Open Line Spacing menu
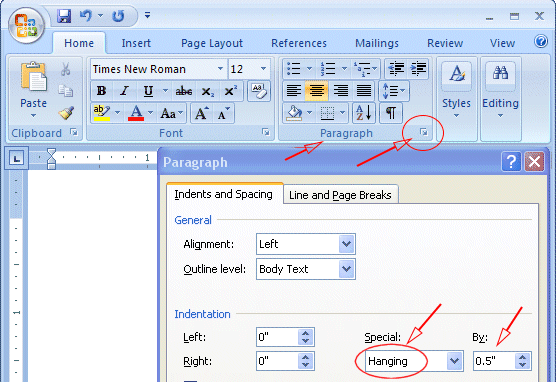 [x=394, y=91]
